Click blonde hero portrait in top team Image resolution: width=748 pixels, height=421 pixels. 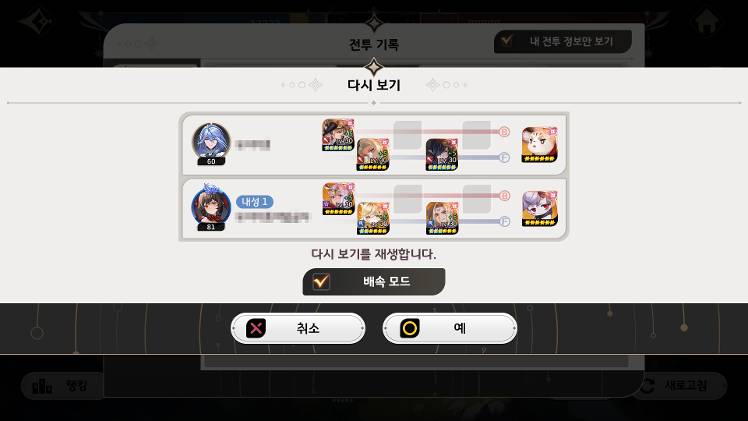click(x=373, y=154)
